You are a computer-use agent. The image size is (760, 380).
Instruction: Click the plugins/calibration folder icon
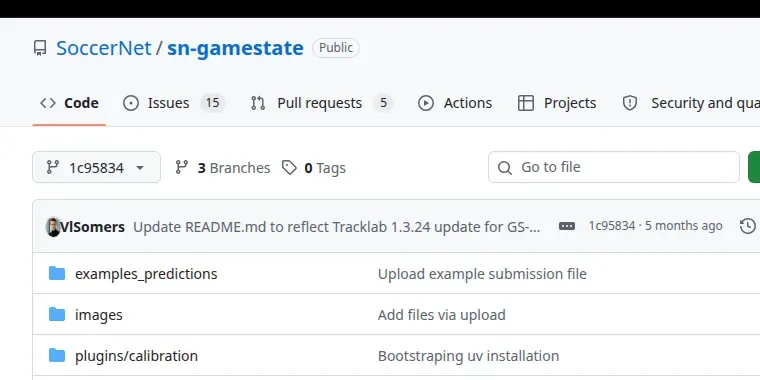point(57,356)
